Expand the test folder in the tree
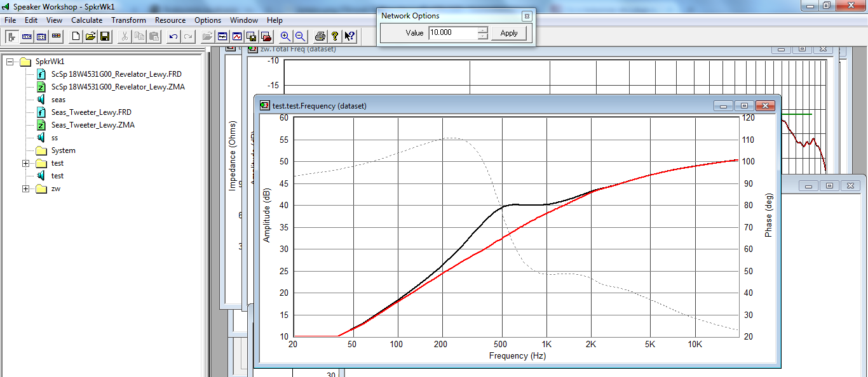 [25, 163]
